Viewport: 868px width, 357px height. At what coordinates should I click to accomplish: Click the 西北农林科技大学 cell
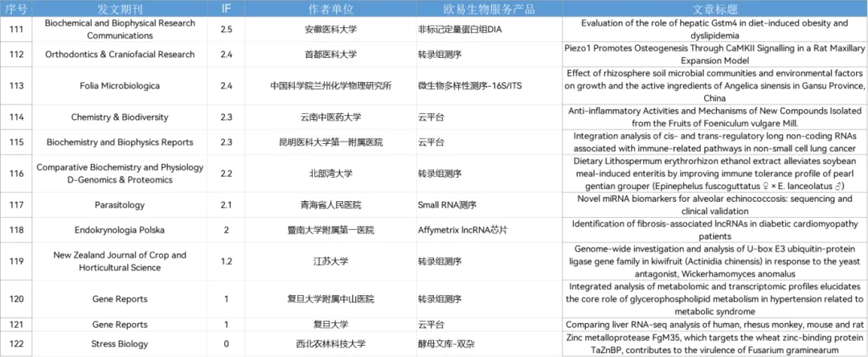point(330,344)
